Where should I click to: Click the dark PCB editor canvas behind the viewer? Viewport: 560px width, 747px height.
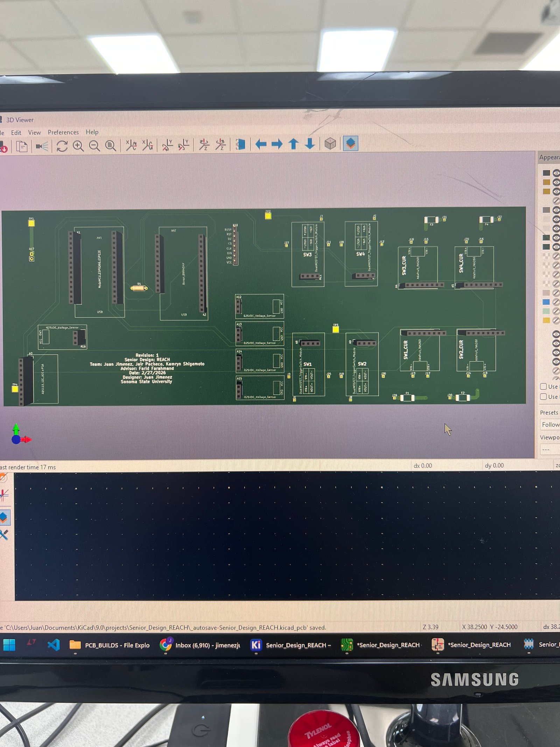(287, 536)
